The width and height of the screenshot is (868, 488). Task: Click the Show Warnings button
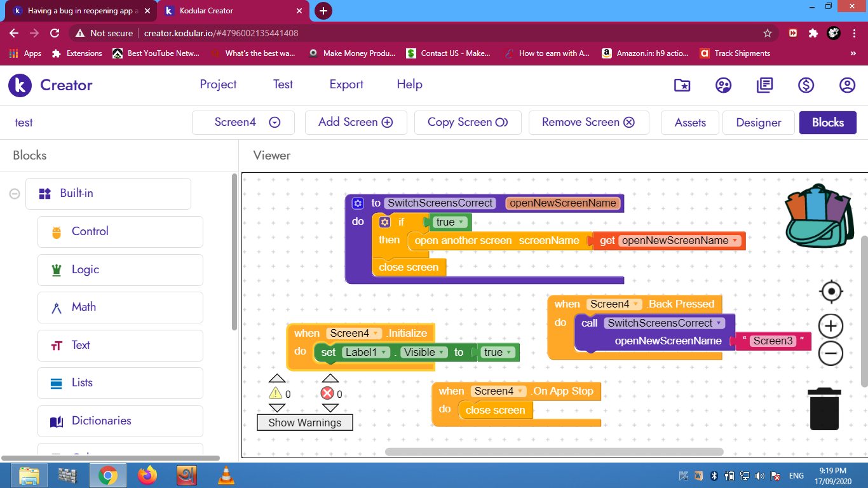coord(304,423)
